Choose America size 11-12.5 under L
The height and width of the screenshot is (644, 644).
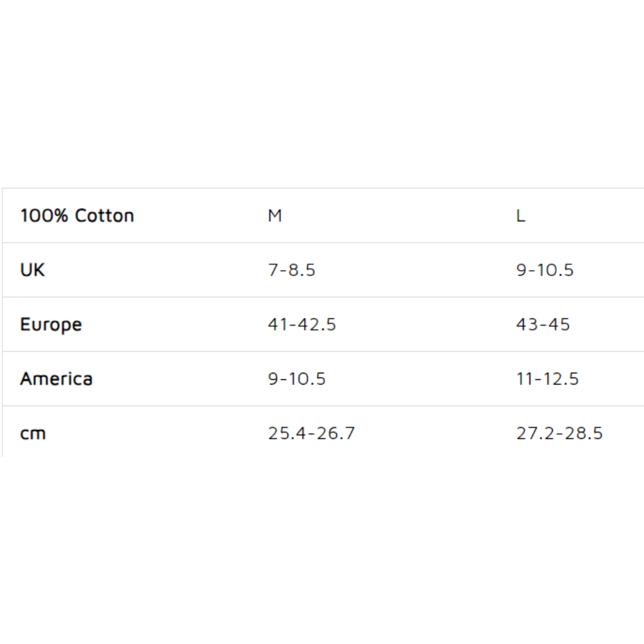547,379
